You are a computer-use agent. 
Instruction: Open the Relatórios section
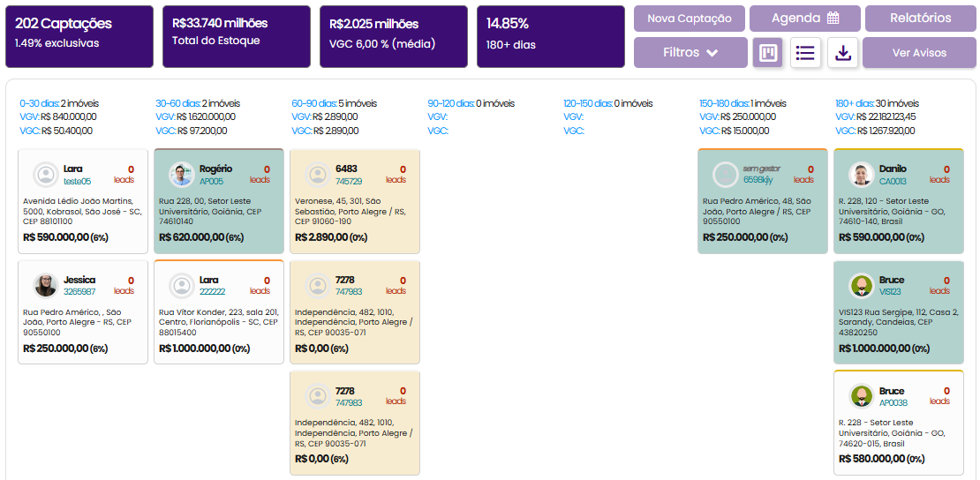pyautogui.click(x=920, y=19)
